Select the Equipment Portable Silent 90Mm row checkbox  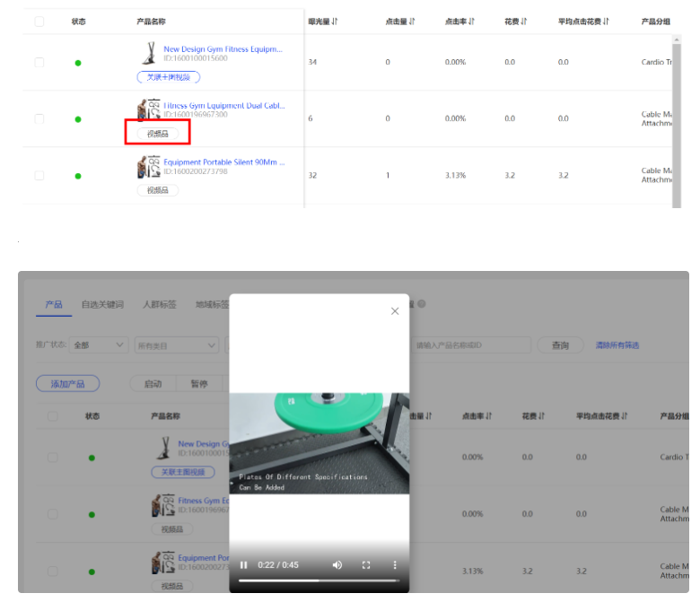click(x=39, y=175)
